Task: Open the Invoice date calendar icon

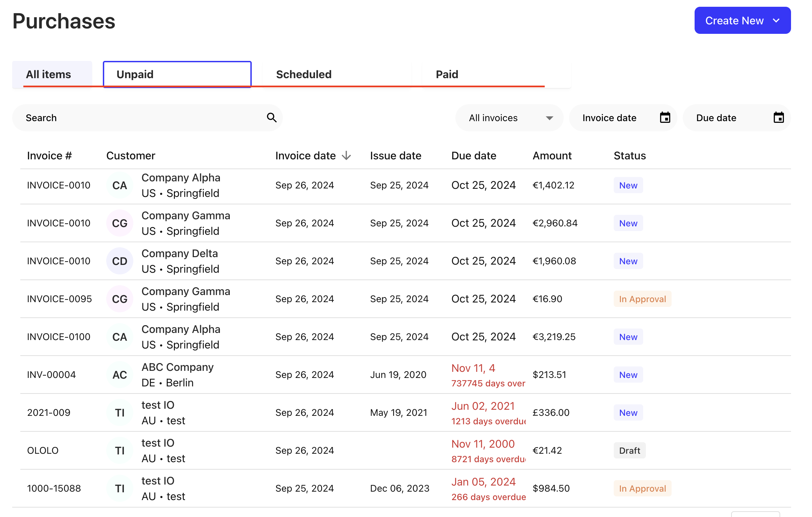Action: [665, 118]
